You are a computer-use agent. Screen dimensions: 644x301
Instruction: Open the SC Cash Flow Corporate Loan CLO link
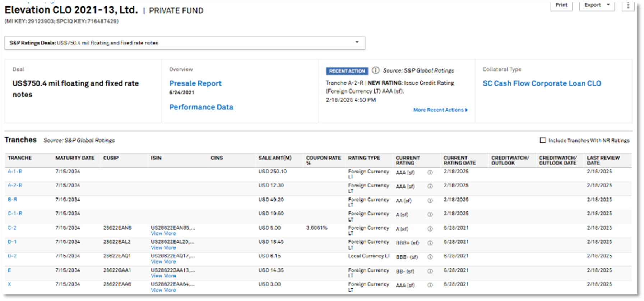click(x=542, y=83)
